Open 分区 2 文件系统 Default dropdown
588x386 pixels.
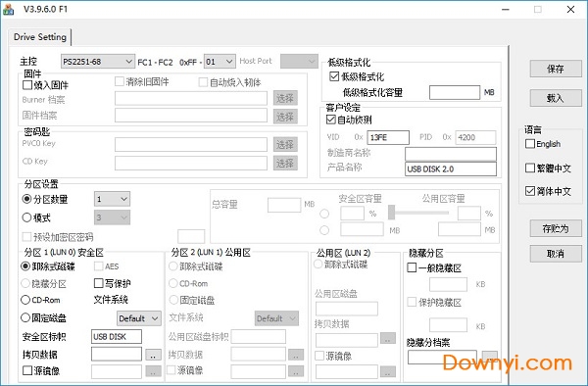click(276, 318)
